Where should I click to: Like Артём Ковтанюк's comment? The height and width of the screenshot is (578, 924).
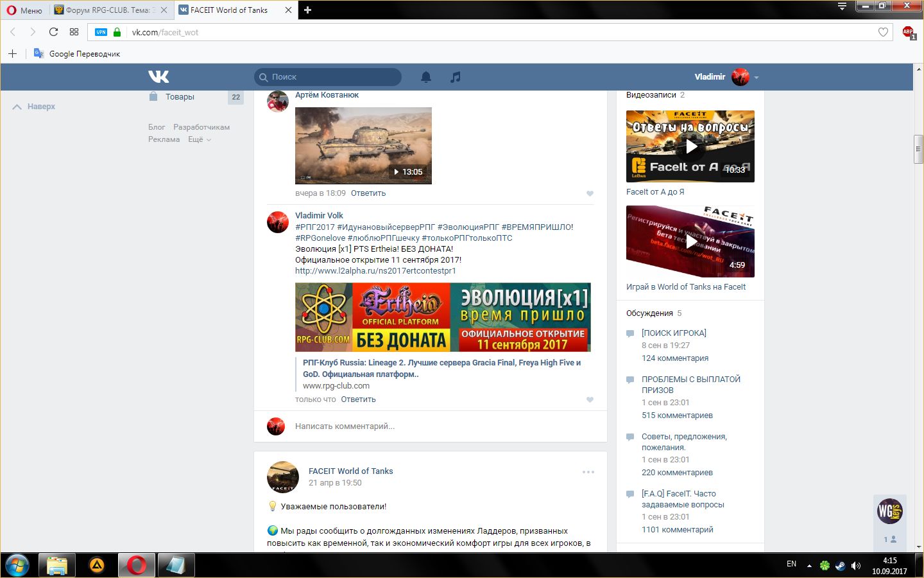(590, 193)
